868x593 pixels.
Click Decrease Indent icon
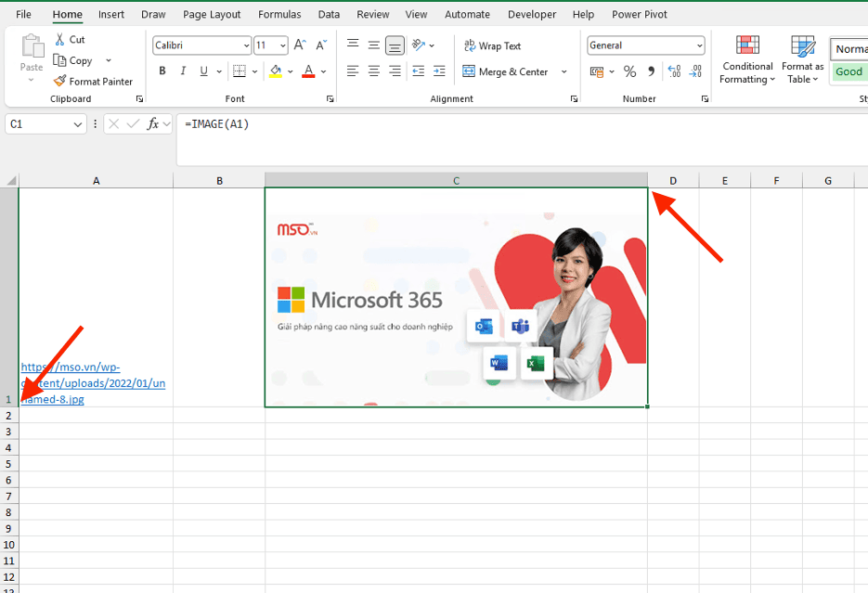pyautogui.click(x=419, y=71)
